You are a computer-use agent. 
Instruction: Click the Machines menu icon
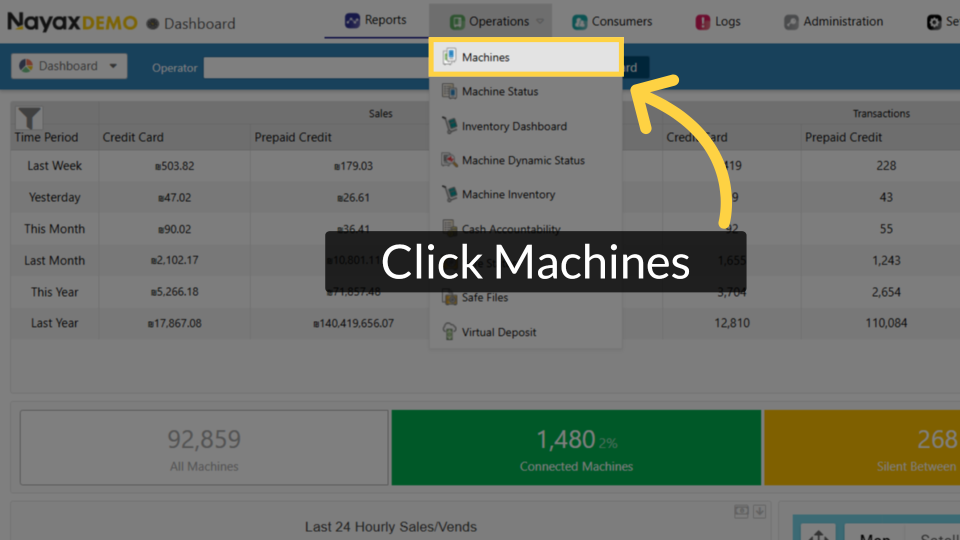449,56
